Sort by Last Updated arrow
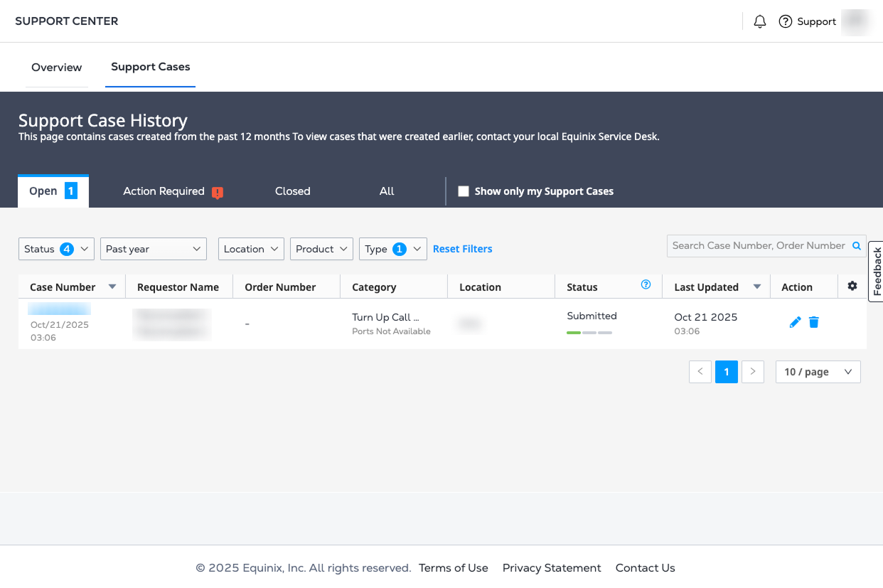Viewport: 883px width, 588px height. (x=757, y=287)
